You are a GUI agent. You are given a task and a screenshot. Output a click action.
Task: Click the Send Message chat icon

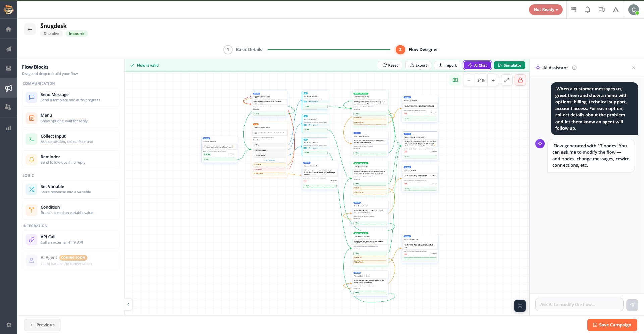pos(32,97)
